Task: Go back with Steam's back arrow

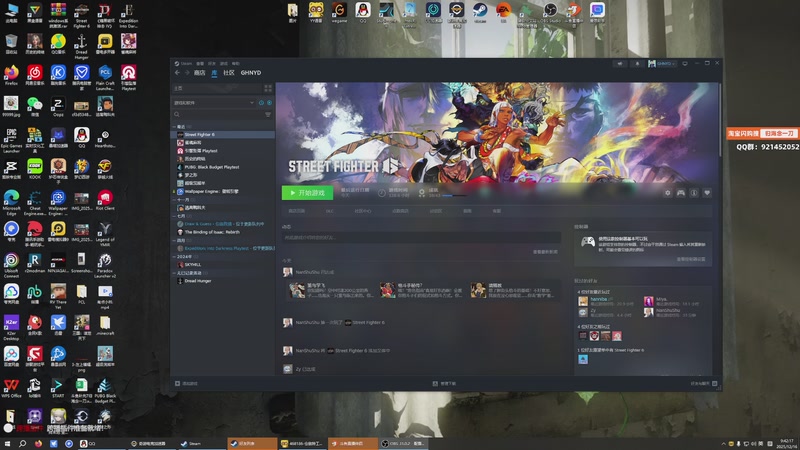Action: coord(177,73)
